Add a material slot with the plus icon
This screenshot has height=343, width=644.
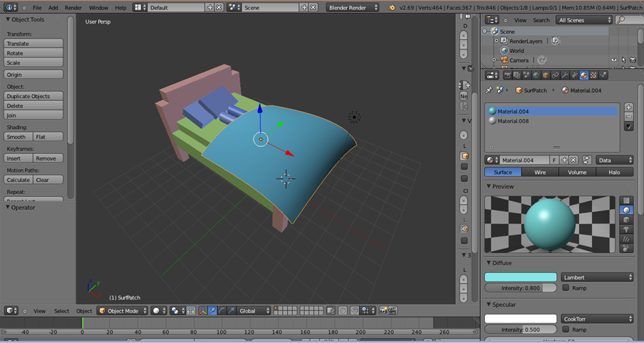pyautogui.click(x=628, y=108)
